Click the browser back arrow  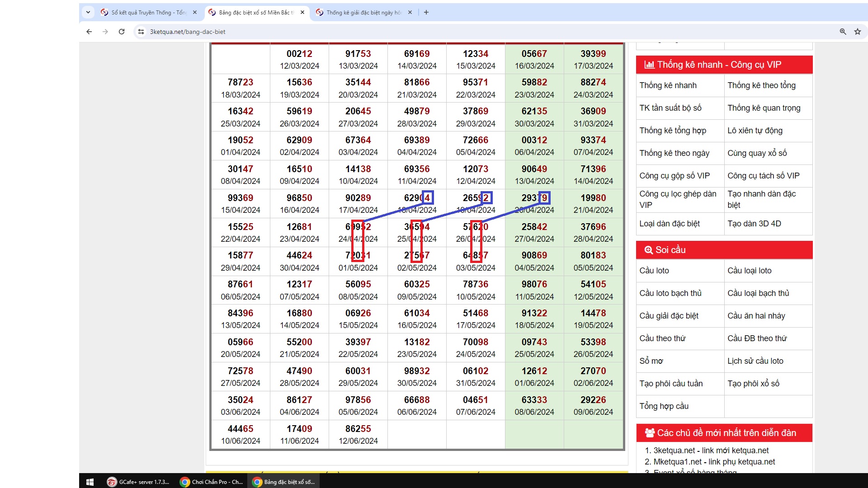(89, 32)
